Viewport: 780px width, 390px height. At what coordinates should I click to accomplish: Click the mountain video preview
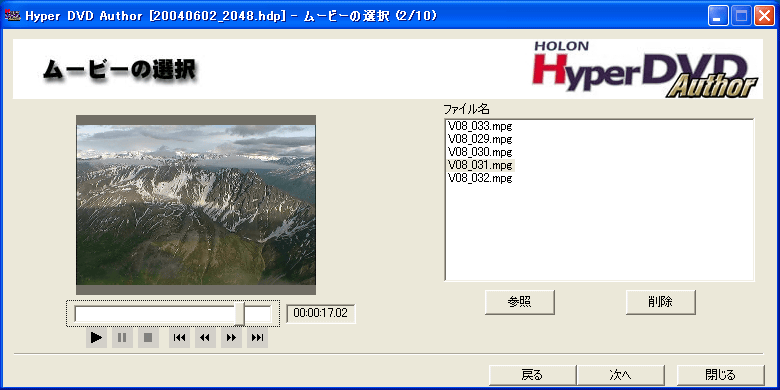coord(196,205)
